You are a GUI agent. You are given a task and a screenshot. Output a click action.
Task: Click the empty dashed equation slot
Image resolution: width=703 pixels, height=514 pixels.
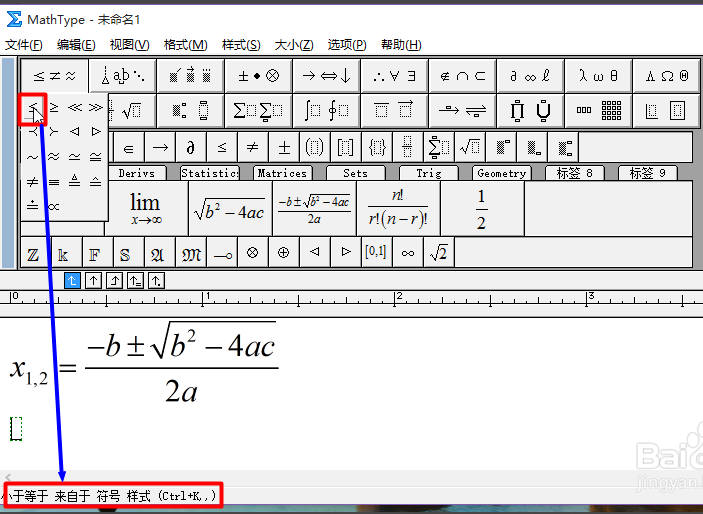[x=16, y=428]
